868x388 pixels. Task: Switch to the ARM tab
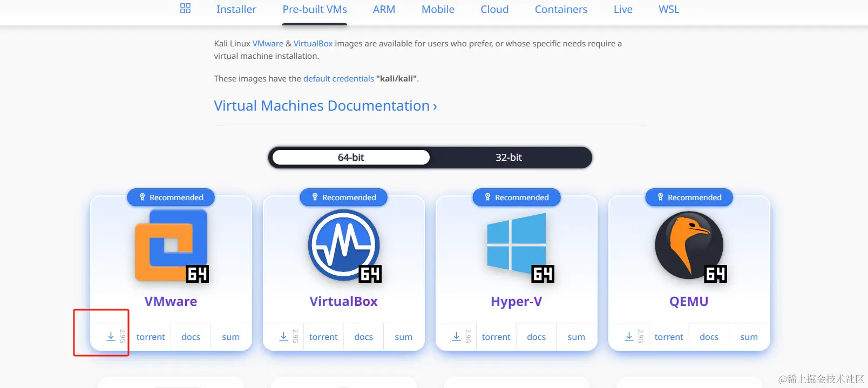coord(384,9)
